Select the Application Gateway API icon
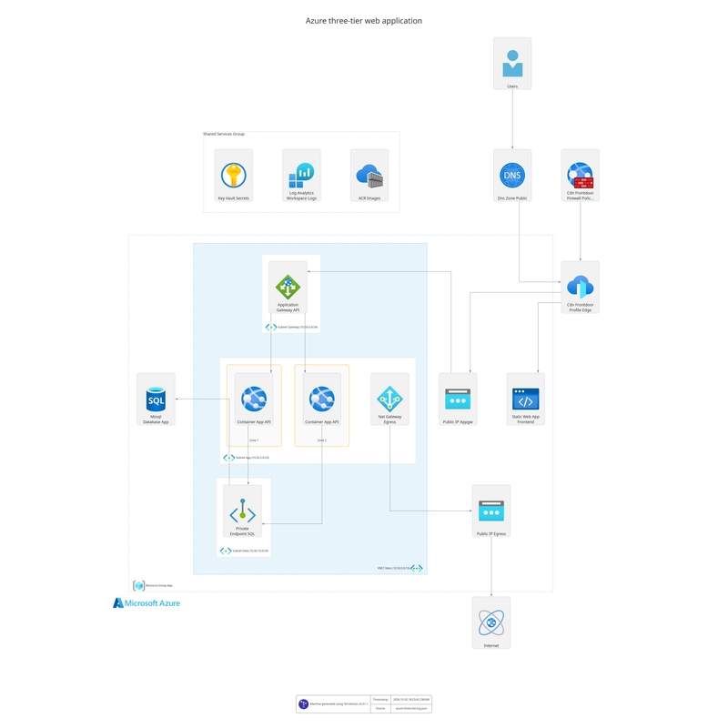 (x=288, y=287)
